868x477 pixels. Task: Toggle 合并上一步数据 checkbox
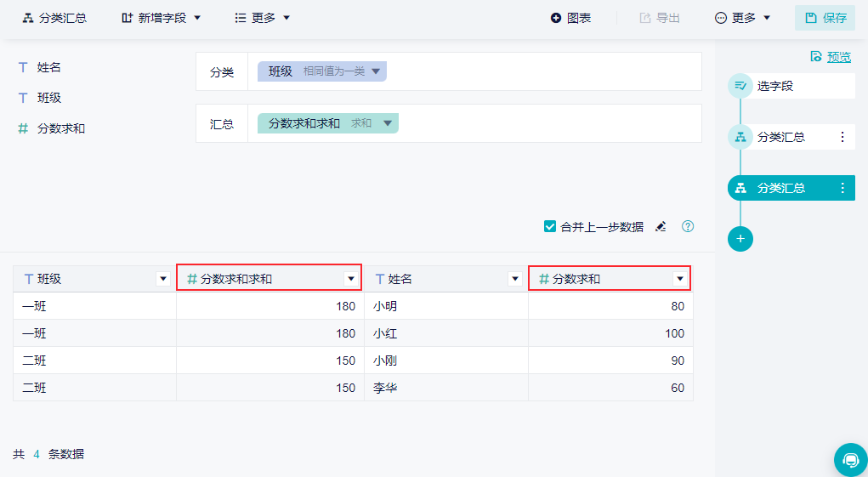[550, 226]
